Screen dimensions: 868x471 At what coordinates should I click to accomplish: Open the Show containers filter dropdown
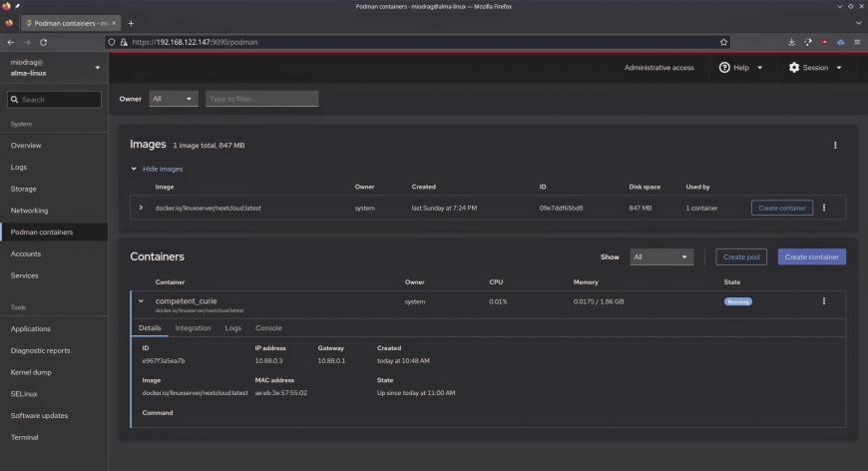[661, 256]
